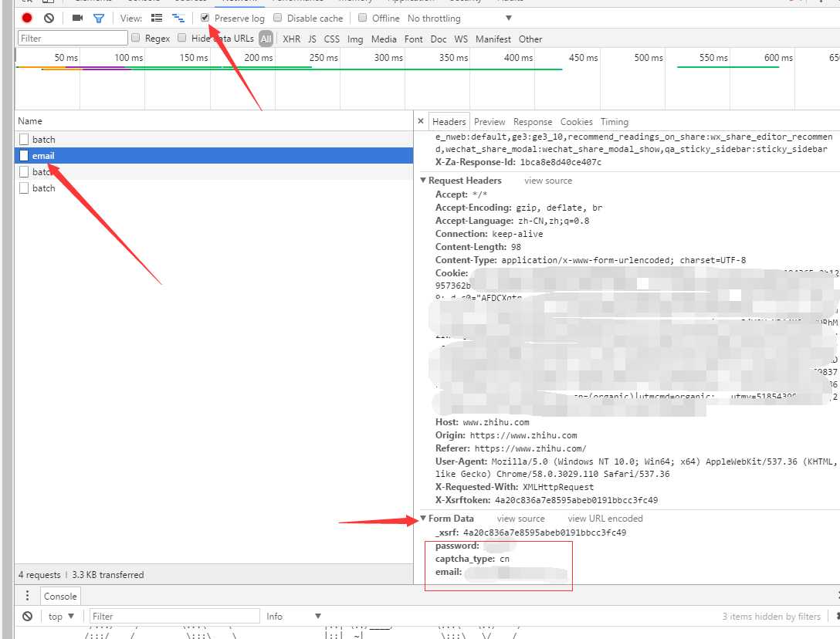The height and width of the screenshot is (639, 840).
Task: Focus the network Filter input field
Action: click(x=73, y=38)
